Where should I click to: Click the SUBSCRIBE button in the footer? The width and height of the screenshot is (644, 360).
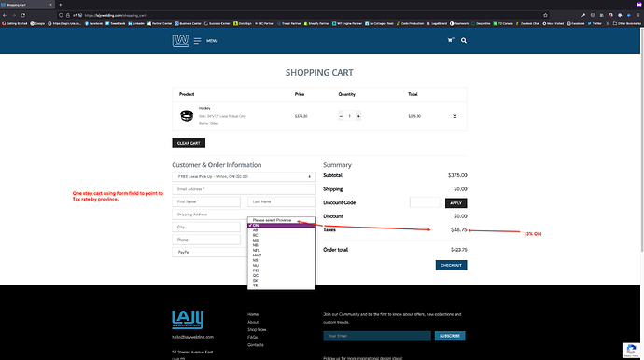pos(450,336)
